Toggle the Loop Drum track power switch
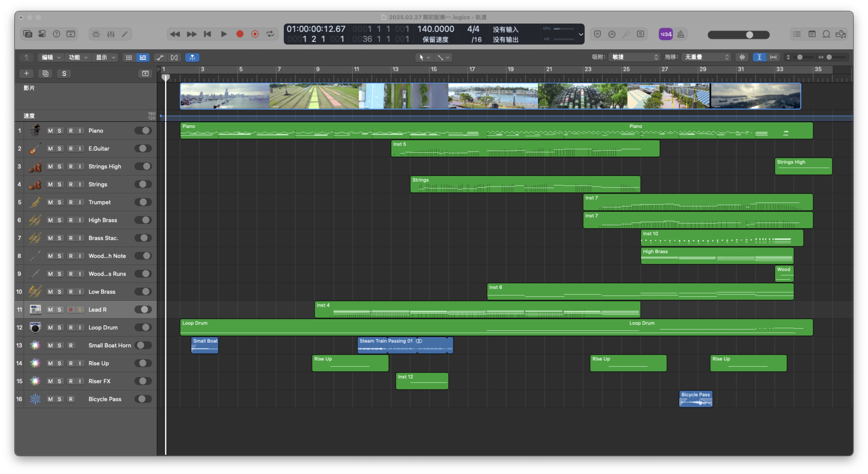Viewport: 868px width, 474px height. click(x=143, y=327)
